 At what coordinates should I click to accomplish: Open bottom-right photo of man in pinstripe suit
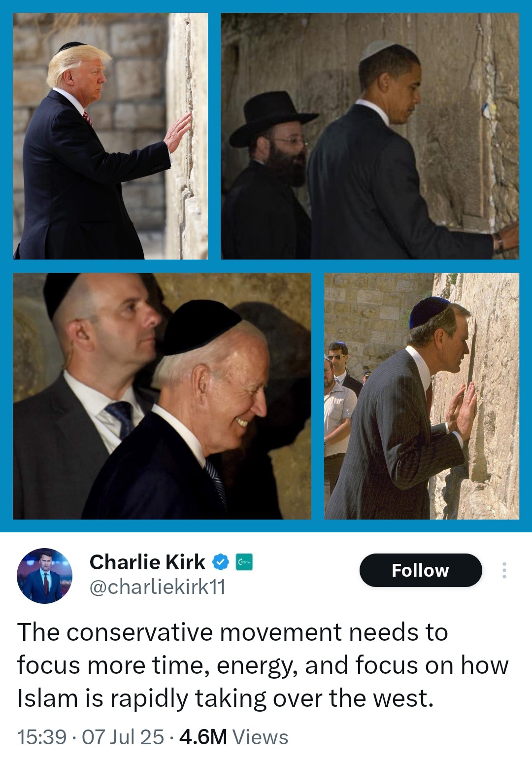tap(422, 396)
